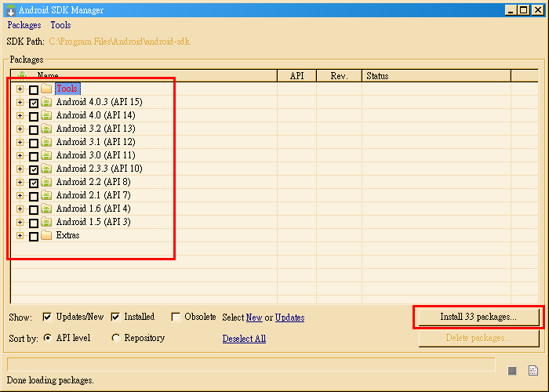Select the Repository sort option
Image resolution: width=549 pixels, height=392 pixels.
[115, 338]
